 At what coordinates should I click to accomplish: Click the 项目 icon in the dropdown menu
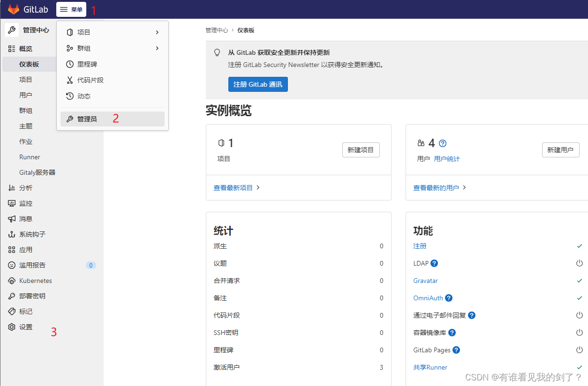tap(70, 32)
